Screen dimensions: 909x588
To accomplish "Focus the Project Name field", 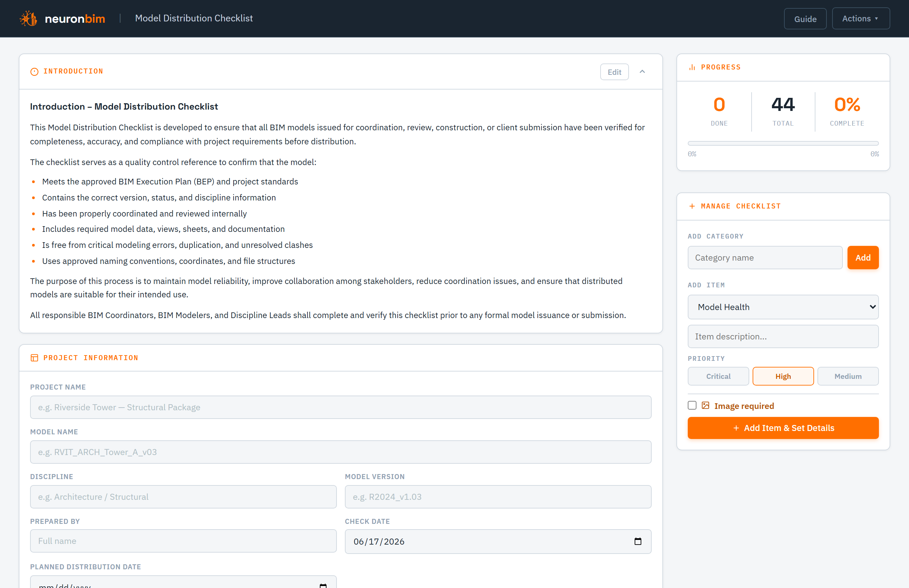I will point(341,407).
